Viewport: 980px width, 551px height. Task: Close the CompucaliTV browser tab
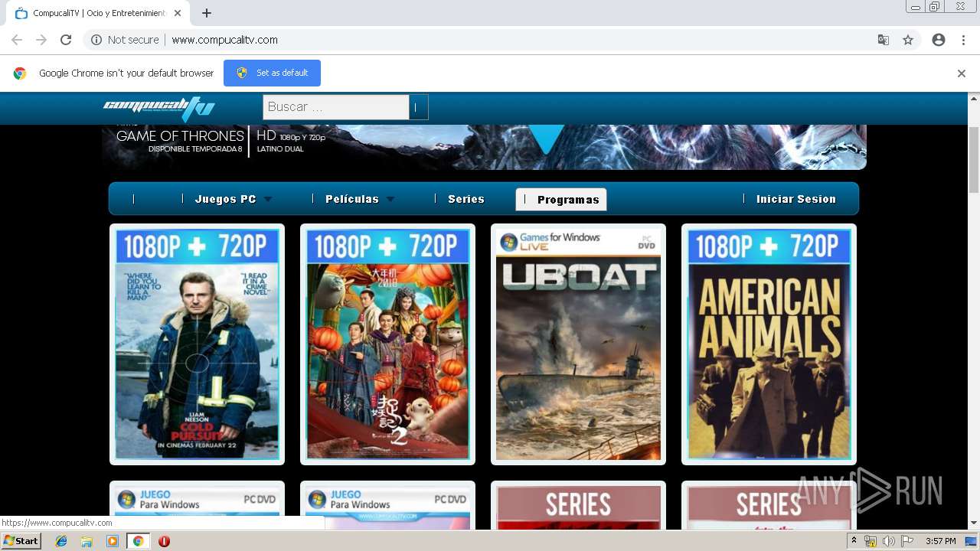[178, 13]
